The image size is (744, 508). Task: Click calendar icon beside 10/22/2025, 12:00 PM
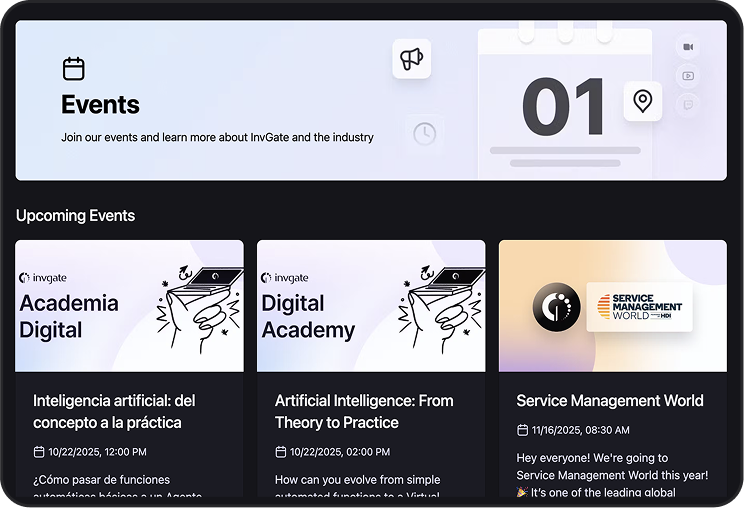tap(39, 452)
